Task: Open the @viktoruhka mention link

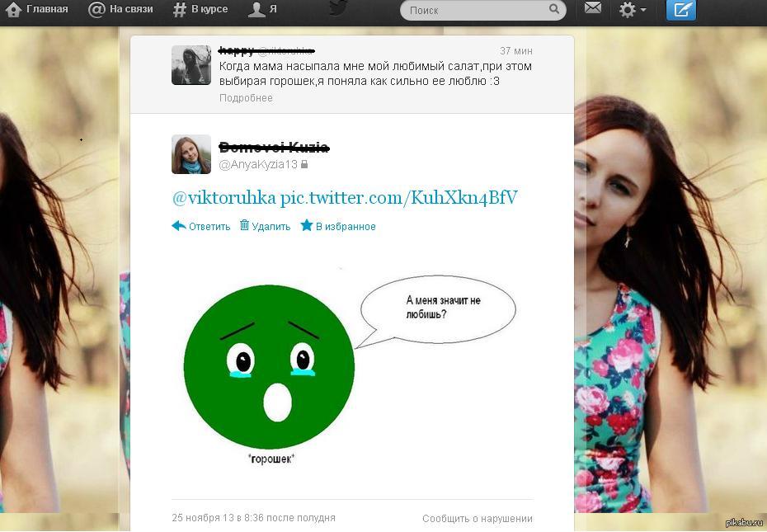Action: 224,199
